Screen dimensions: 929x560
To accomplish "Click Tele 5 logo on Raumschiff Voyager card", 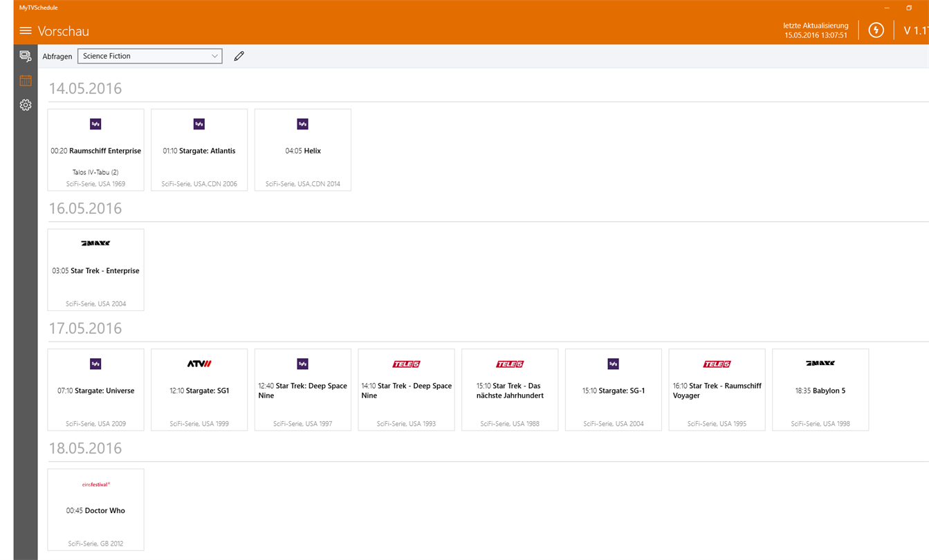I will 717,364.
